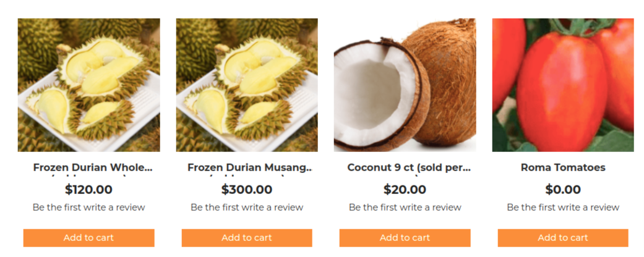Image resolution: width=644 pixels, height=257 pixels.
Task: Add Roma Tomatoes to cart
Action: tap(563, 238)
